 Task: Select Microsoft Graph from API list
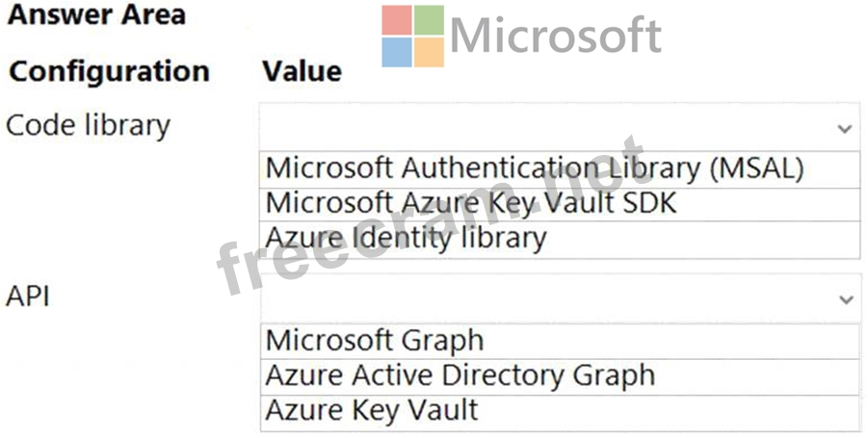(x=375, y=341)
